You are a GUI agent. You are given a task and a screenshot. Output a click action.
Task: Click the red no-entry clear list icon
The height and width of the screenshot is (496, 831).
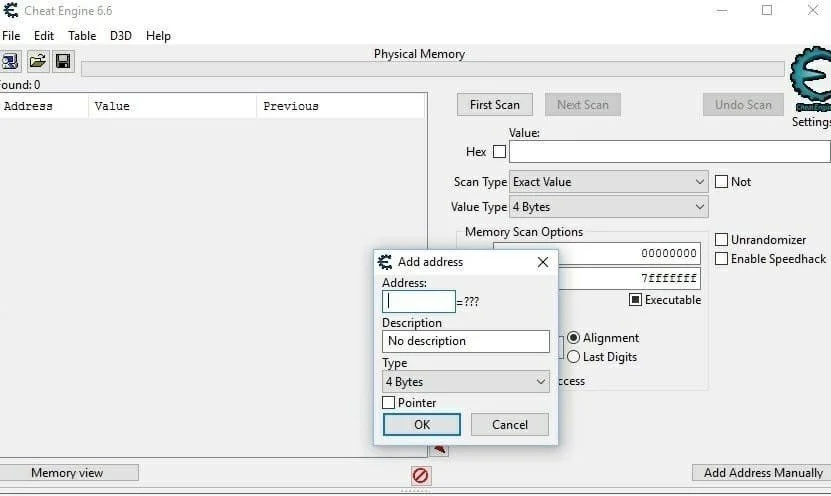(x=421, y=475)
